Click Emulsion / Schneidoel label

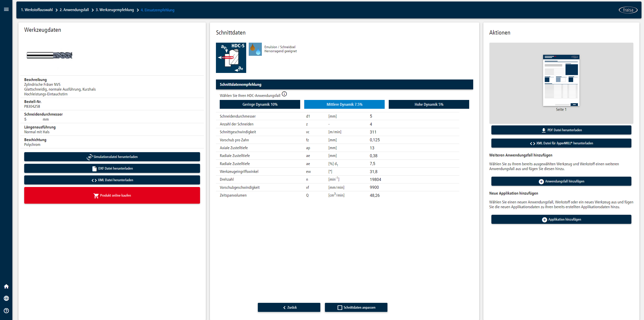click(x=280, y=47)
